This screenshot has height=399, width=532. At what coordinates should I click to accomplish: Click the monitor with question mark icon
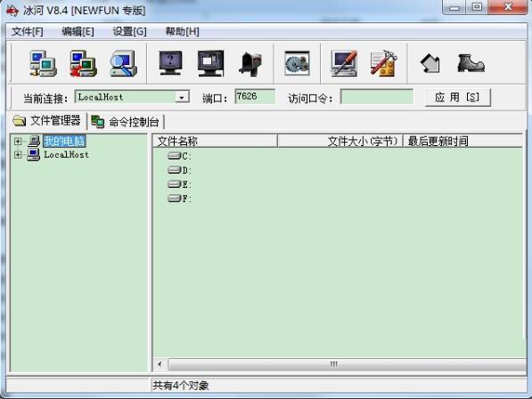(171, 63)
